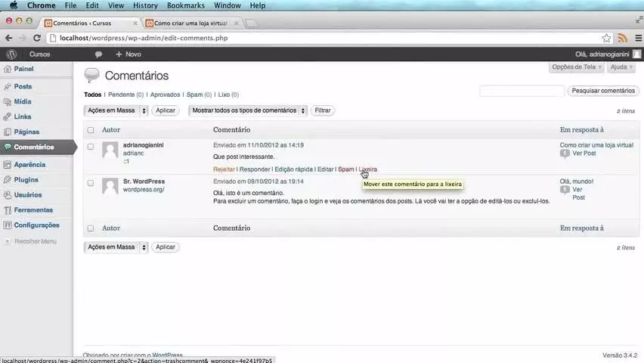
Task: Click the WordPress logo in admin bar
Action: [11, 54]
